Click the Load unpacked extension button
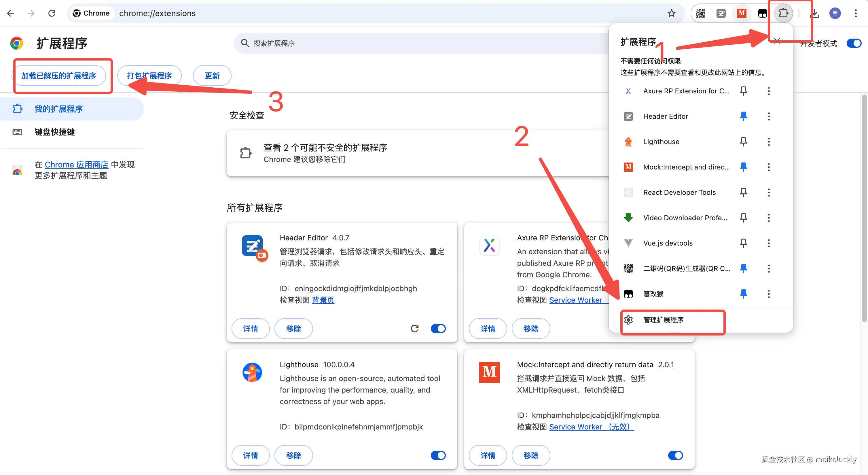 coord(59,76)
